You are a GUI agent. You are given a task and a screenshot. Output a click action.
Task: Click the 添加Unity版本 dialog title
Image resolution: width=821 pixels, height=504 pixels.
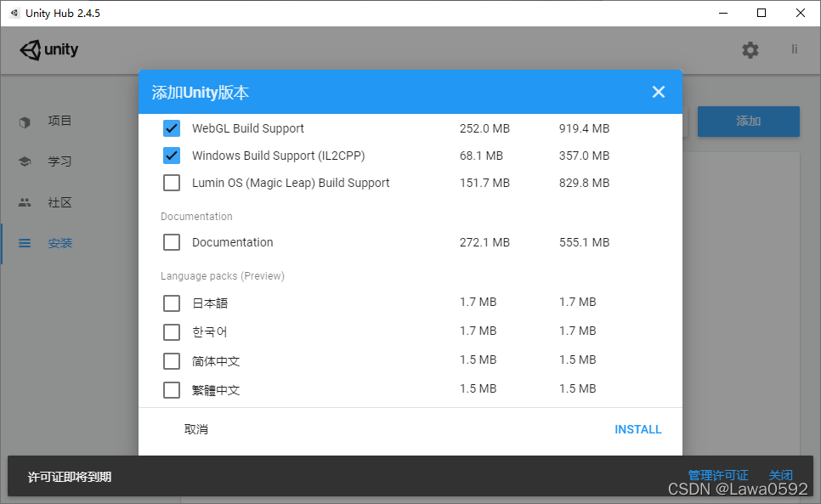pos(200,93)
